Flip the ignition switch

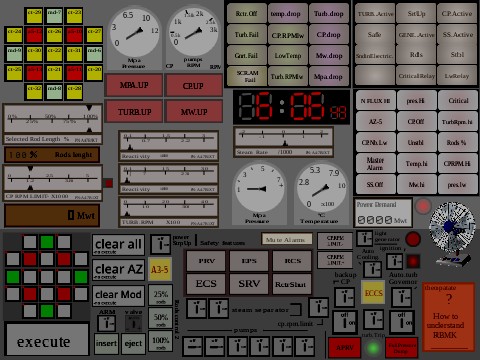[395, 261]
